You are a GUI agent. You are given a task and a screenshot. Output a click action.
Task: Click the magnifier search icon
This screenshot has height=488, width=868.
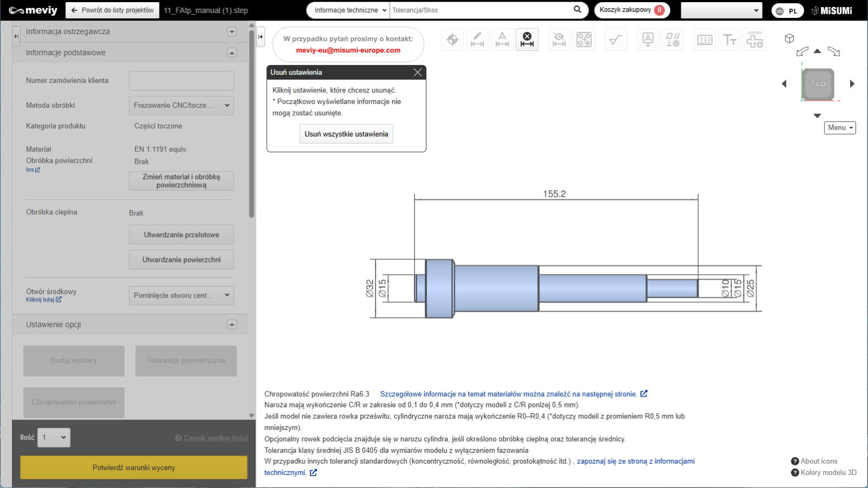pyautogui.click(x=577, y=10)
